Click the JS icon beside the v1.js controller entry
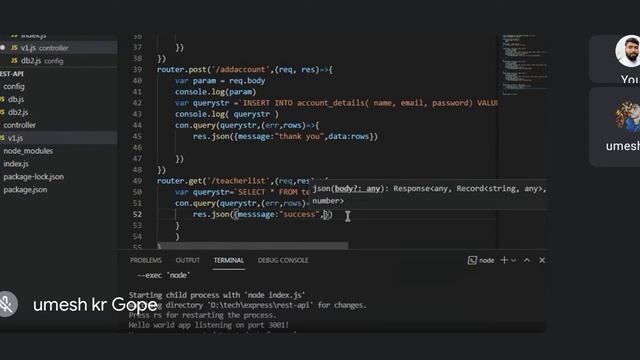 14,48
